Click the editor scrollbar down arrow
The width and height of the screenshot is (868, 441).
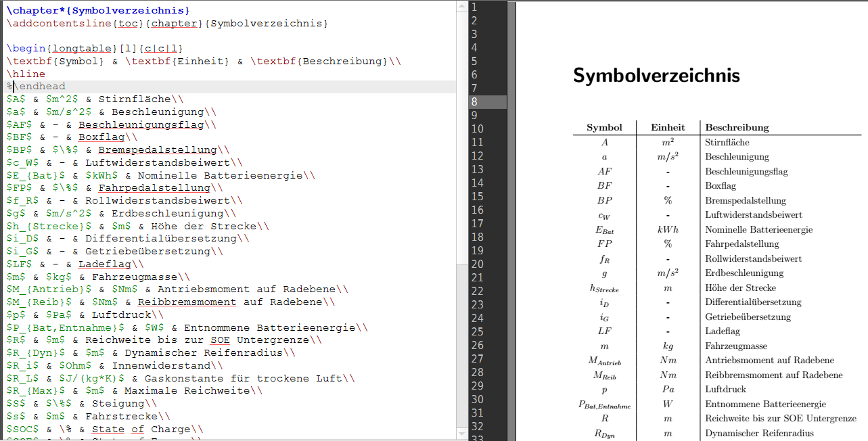pos(462,435)
